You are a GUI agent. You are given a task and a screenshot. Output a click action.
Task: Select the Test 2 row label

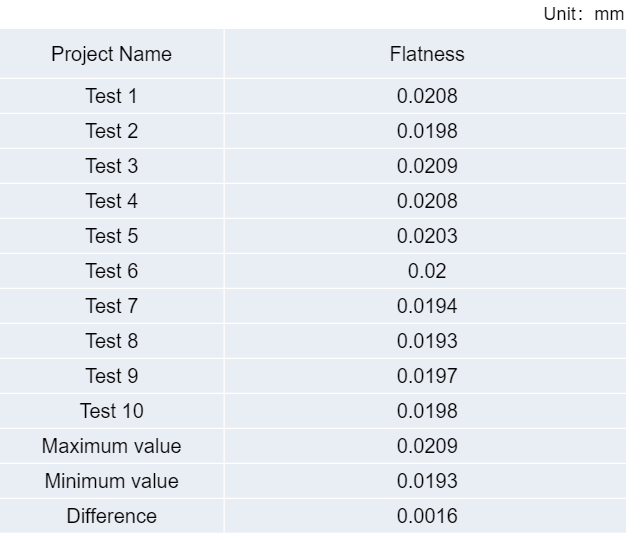click(111, 131)
